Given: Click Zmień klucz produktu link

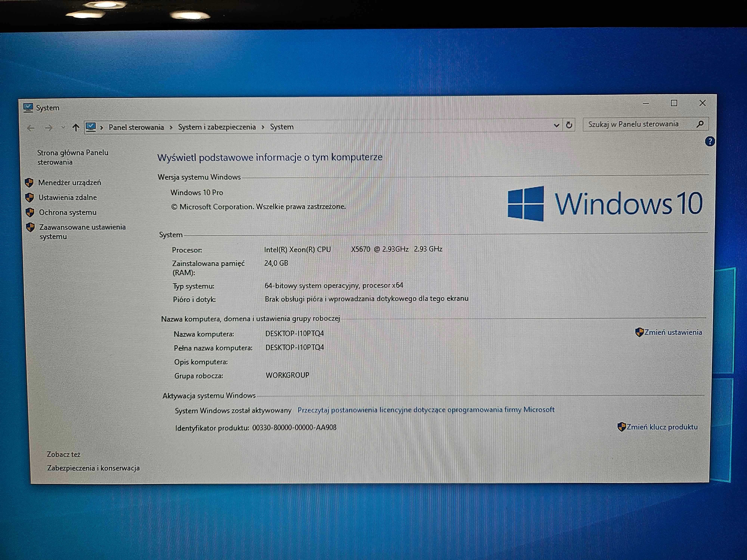Looking at the screenshot, I should 662,427.
